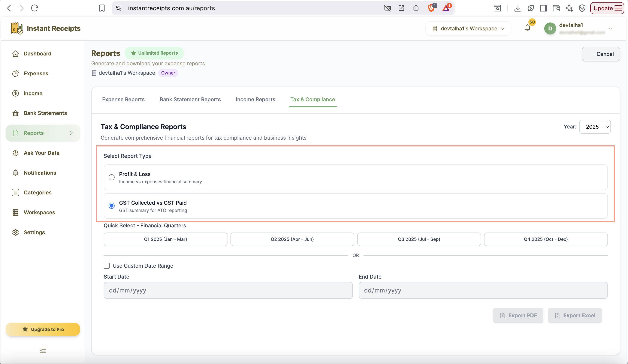Select GST Collected vs GST Paid radio
This screenshot has width=628, height=364.
[x=111, y=206]
